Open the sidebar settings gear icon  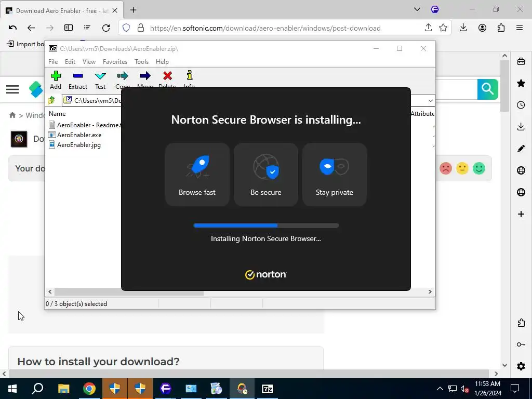(x=521, y=366)
